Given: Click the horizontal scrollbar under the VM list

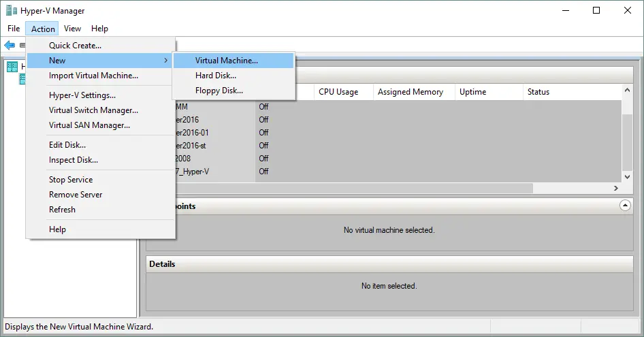Looking at the screenshot, I should tap(408, 188).
